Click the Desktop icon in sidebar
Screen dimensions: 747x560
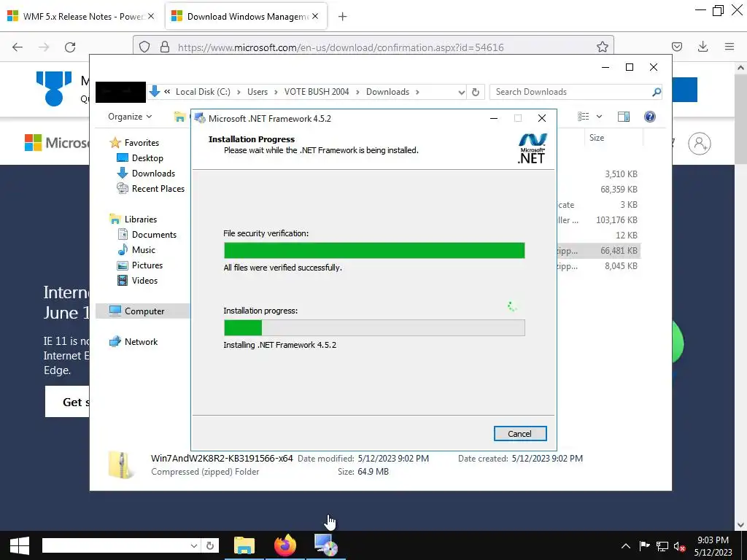pyautogui.click(x=123, y=157)
